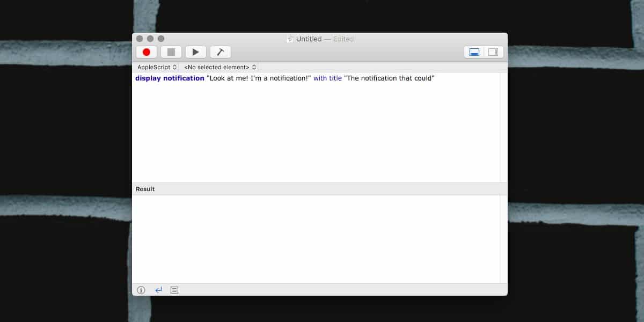Stop the running script
This screenshot has width=644, height=322.
click(x=171, y=52)
